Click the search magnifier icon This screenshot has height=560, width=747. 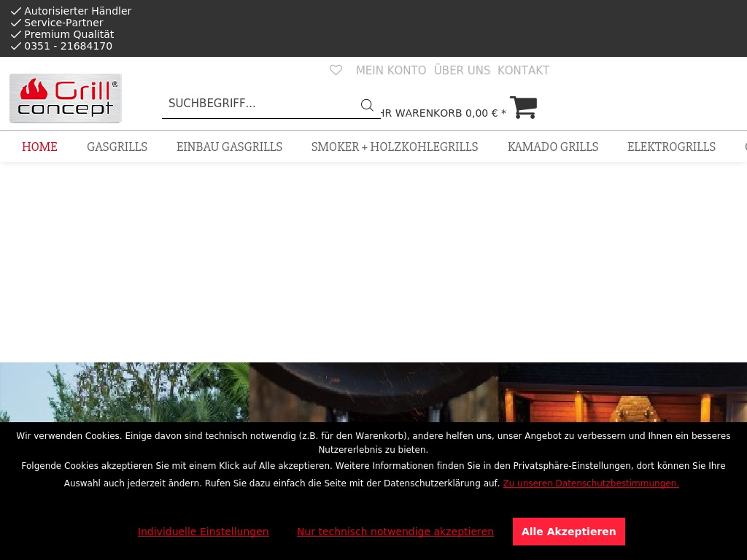367,105
